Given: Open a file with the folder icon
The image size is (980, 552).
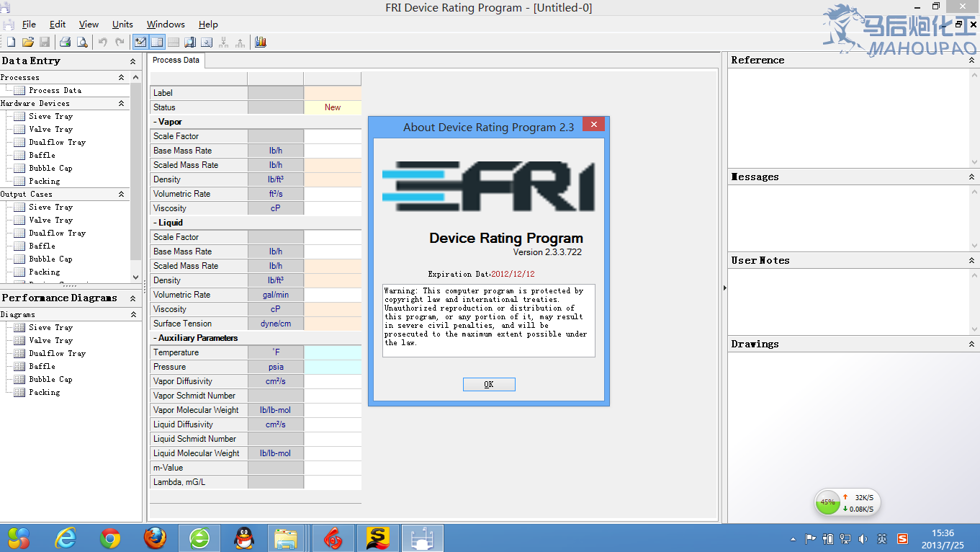Looking at the screenshot, I should tap(28, 43).
